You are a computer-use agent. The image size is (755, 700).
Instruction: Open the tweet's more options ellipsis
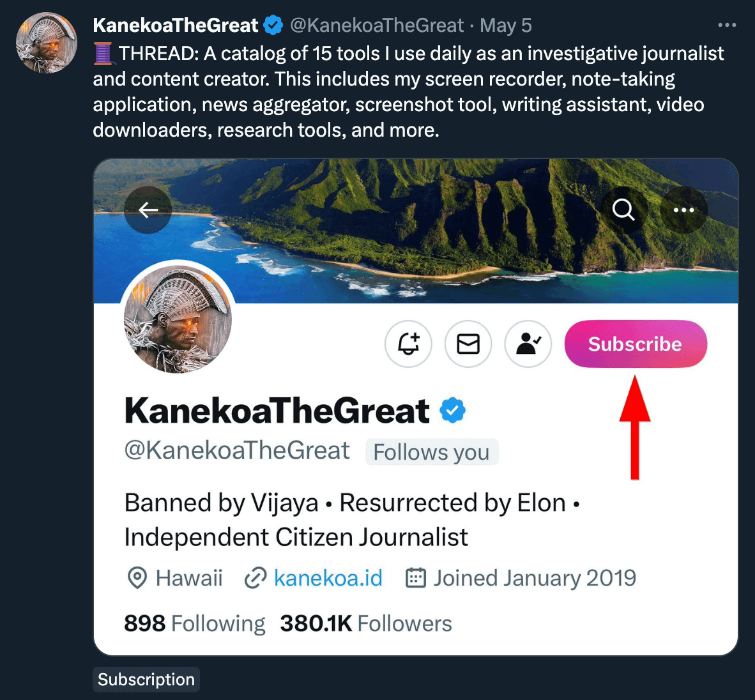coord(727,26)
